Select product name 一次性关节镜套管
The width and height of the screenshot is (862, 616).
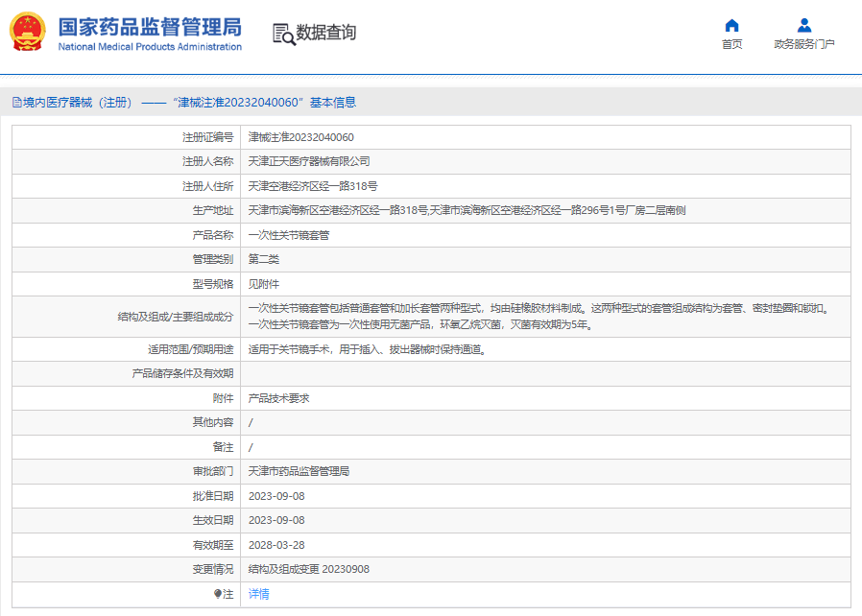tap(289, 235)
